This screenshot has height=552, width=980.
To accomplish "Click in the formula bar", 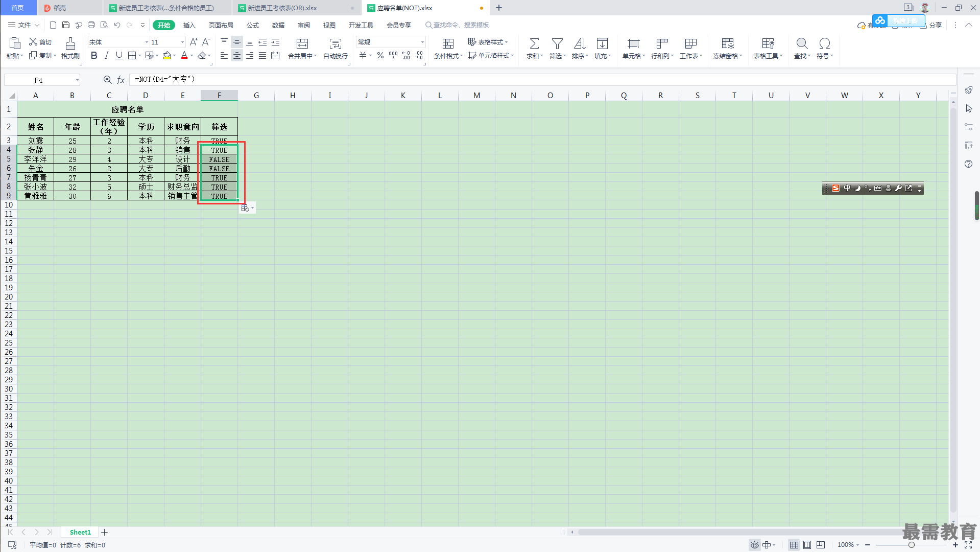I will point(542,80).
